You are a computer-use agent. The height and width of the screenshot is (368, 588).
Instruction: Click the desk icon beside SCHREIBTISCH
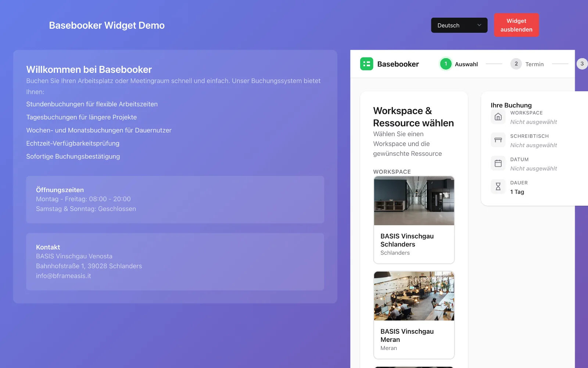pyautogui.click(x=498, y=140)
